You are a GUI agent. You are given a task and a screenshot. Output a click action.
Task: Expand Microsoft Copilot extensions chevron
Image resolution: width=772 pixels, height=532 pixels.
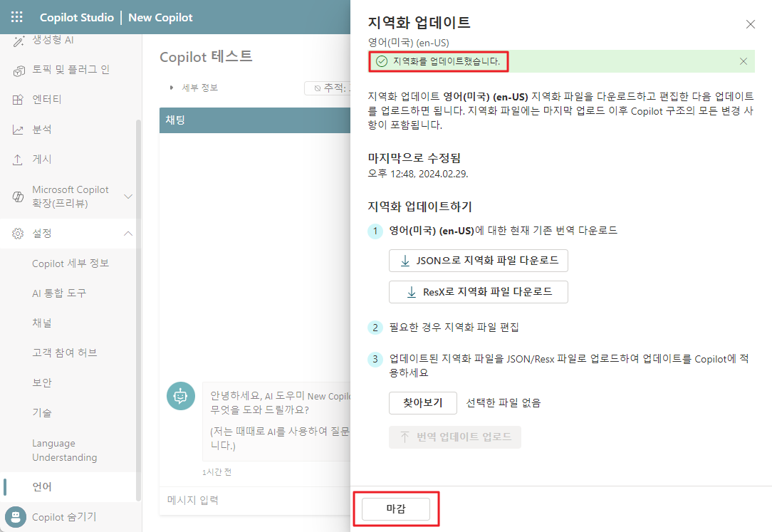pos(128,197)
